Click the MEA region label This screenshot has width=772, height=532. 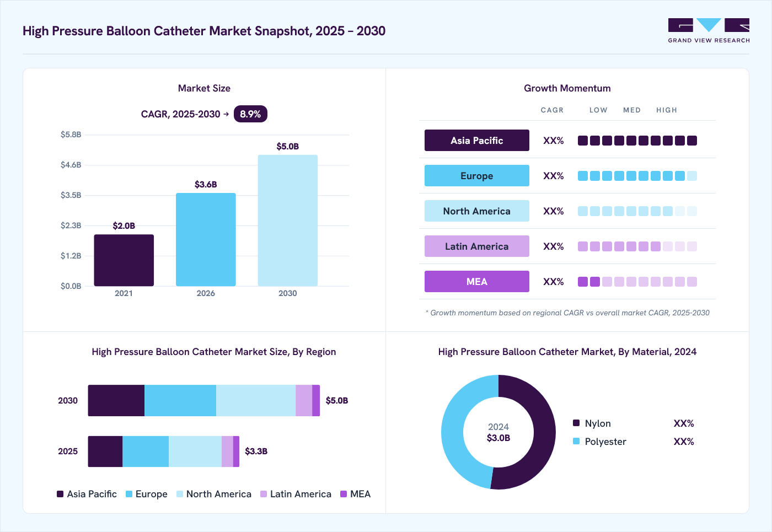(x=477, y=282)
